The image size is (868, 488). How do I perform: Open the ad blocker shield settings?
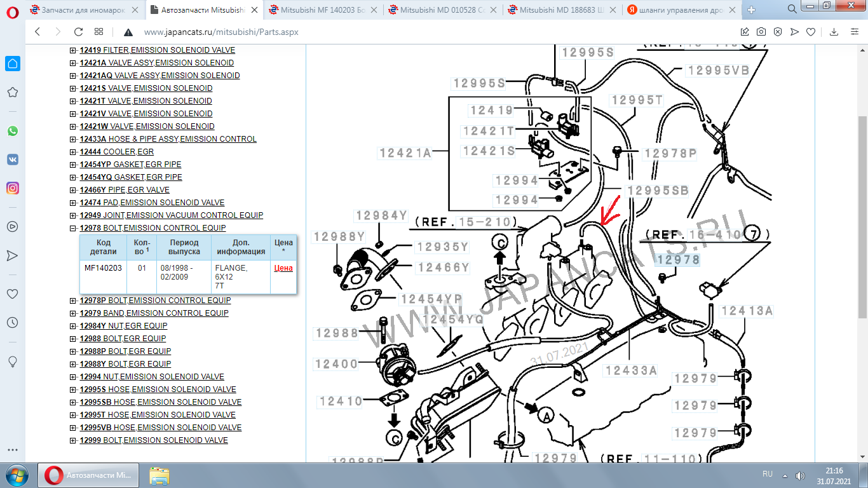[x=778, y=32]
